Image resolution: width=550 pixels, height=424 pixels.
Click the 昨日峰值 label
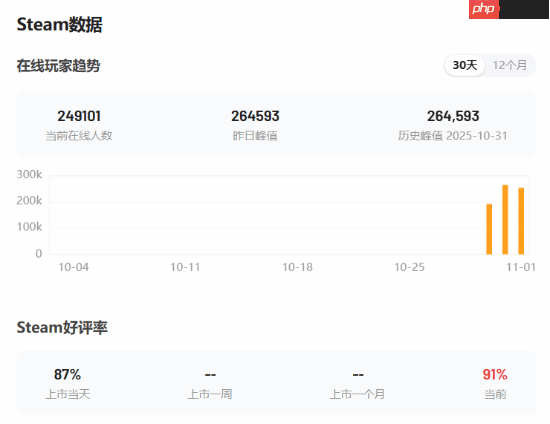pos(255,136)
